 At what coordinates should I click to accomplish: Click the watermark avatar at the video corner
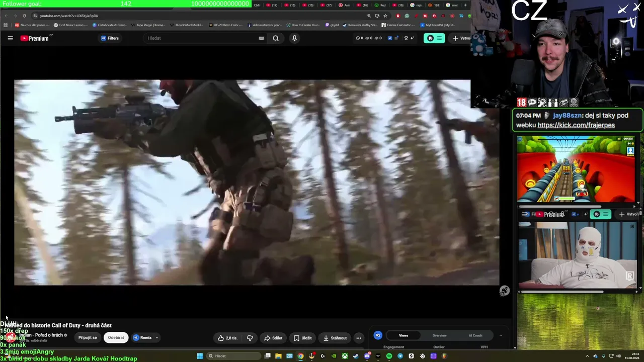click(x=504, y=291)
